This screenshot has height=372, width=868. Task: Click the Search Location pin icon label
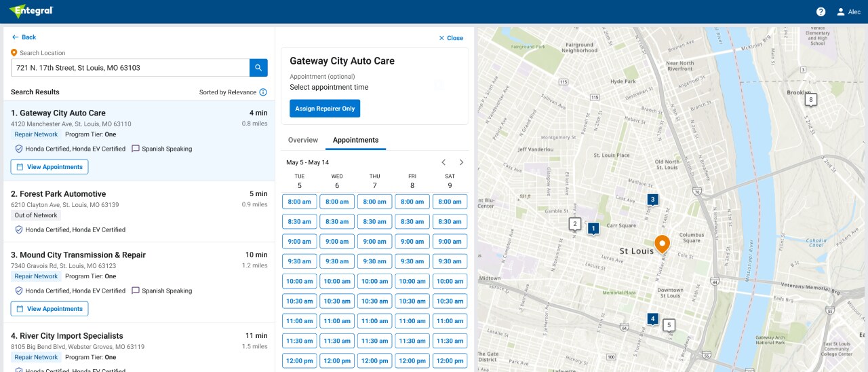coord(39,53)
